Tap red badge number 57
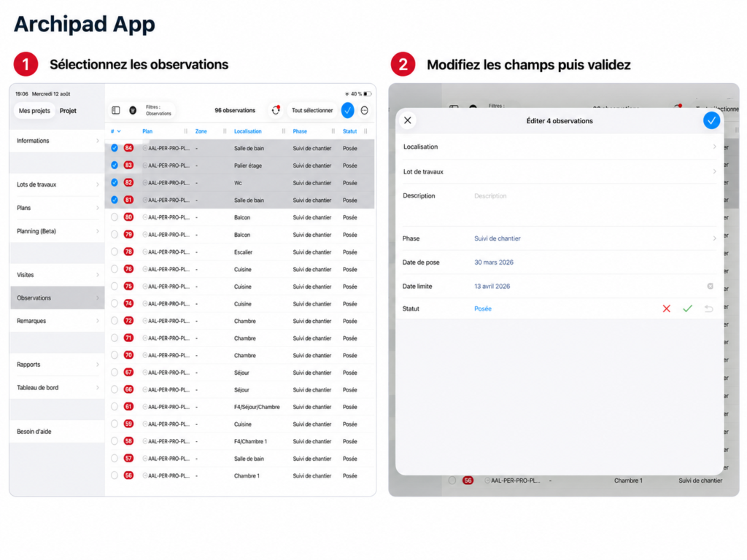 128,459
